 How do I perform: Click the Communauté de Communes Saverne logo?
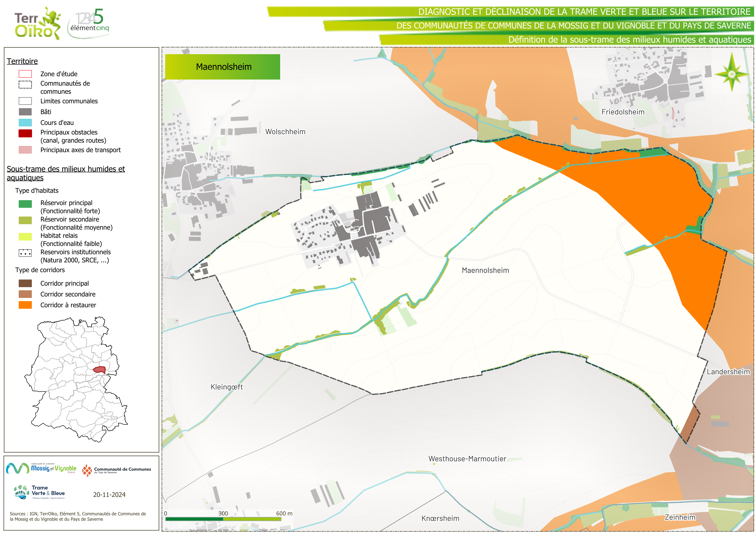click(x=117, y=471)
